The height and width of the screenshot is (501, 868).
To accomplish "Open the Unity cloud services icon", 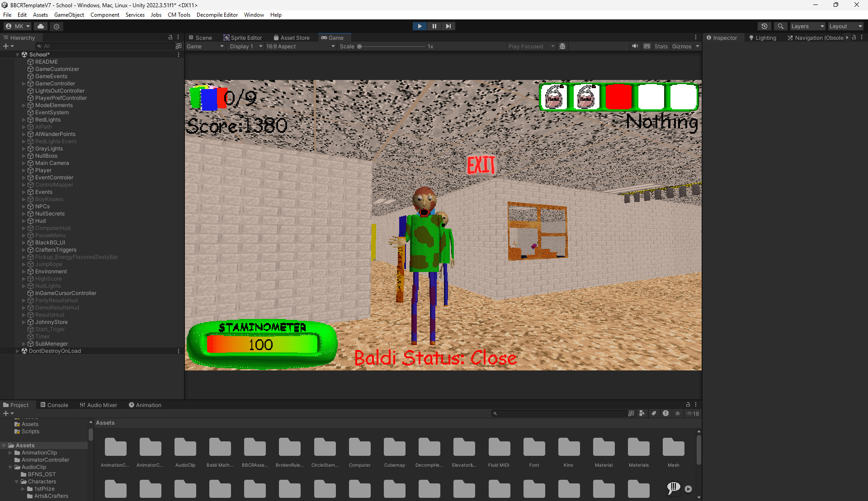I will [40, 26].
